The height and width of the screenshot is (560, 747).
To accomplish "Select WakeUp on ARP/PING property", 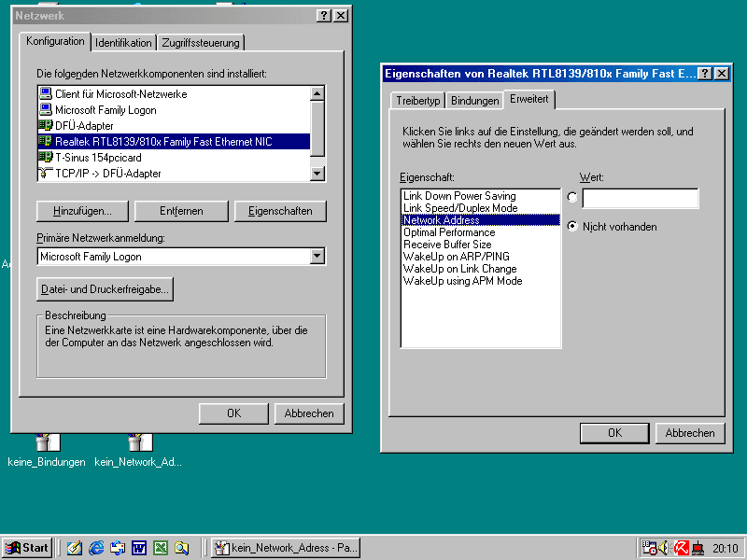I will tap(481, 257).
